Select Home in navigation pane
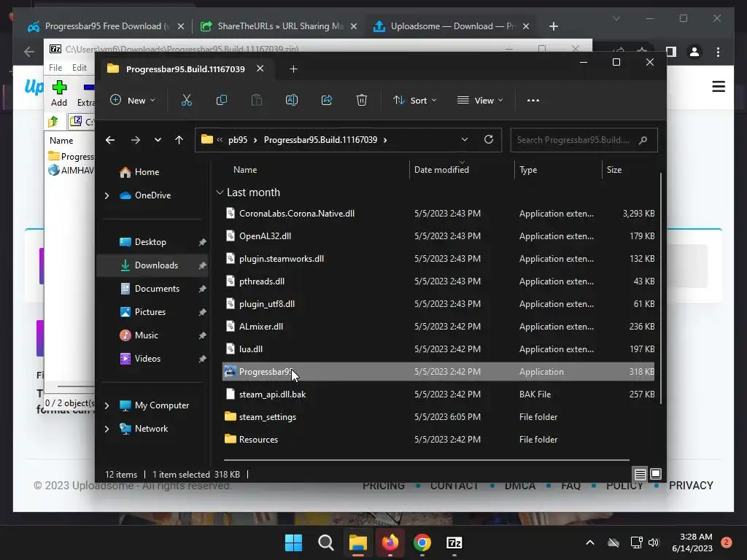This screenshot has width=747, height=560. 147,172
